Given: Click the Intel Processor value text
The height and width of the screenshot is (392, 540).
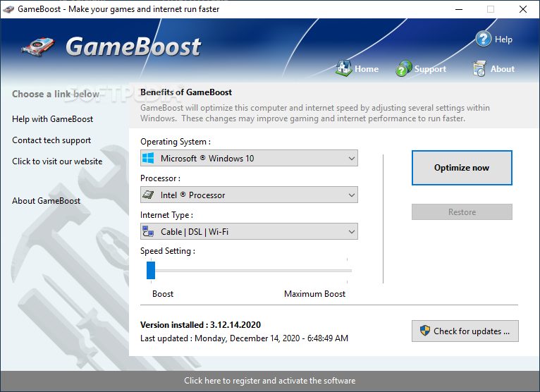Looking at the screenshot, I should coord(193,195).
